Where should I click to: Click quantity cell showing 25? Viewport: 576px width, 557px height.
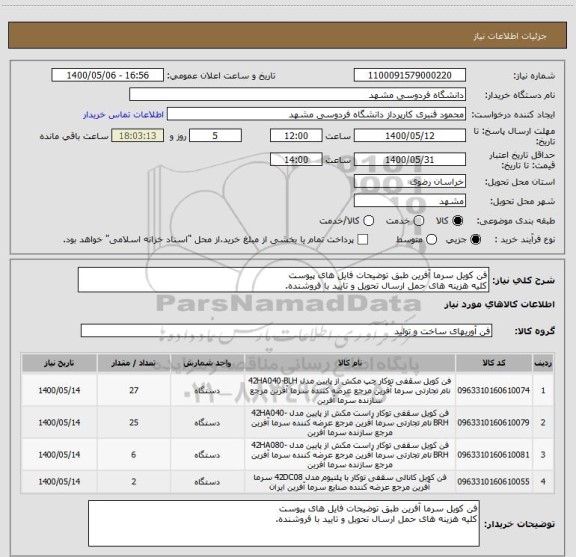point(134,423)
